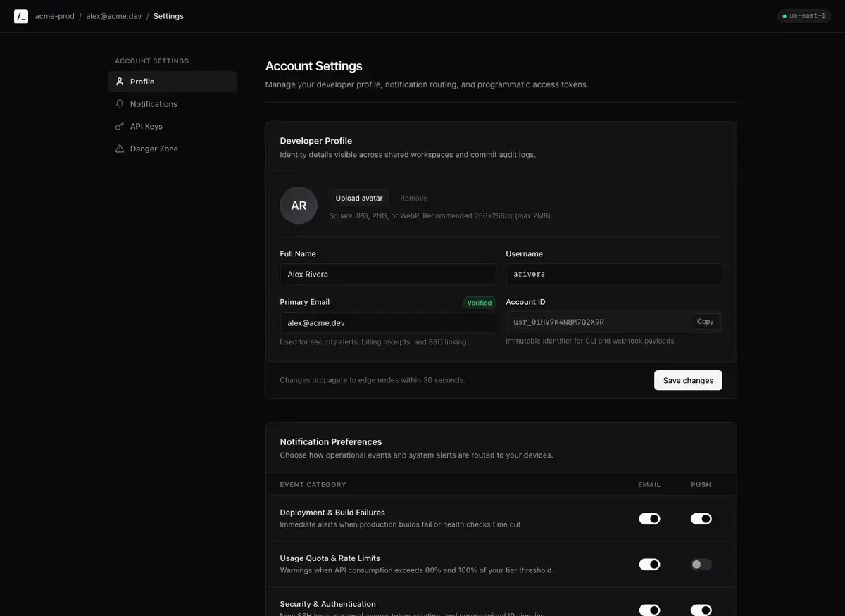Click the Account Settings page heading
The height and width of the screenshot is (616, 845).
pos(314,66)
